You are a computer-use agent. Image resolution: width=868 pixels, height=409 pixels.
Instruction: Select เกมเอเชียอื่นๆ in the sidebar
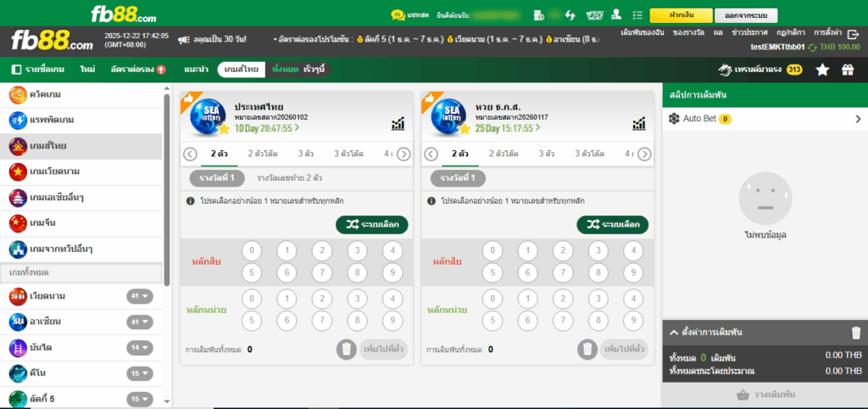pos(81,198)
